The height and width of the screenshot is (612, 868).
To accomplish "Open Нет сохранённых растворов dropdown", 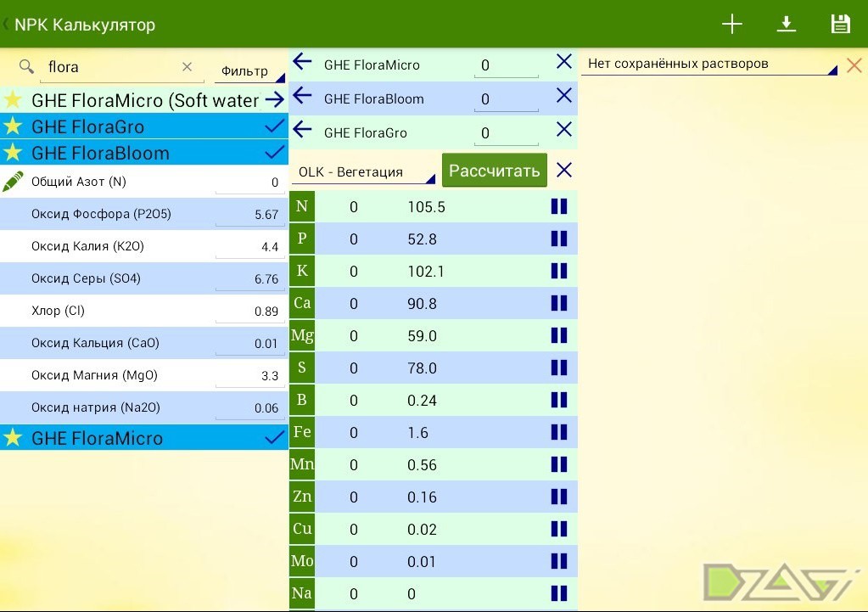I will (x=709, y=65).
